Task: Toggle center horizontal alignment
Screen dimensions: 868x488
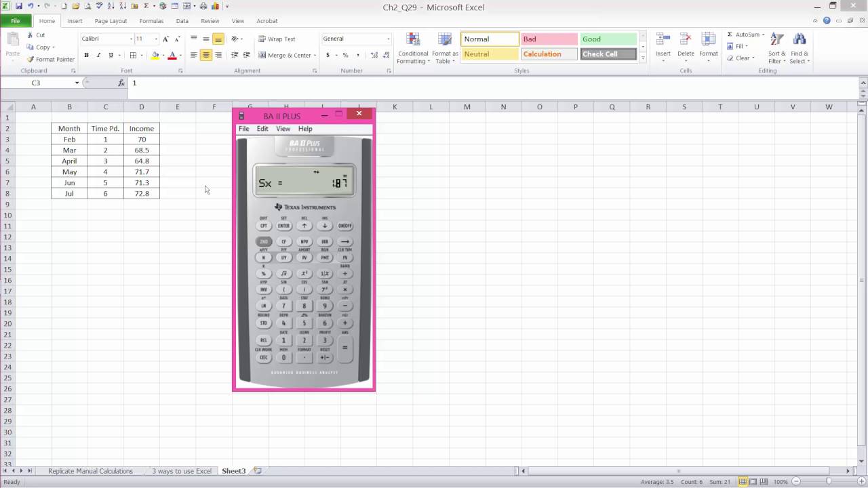Action: [x=206, y=56]
